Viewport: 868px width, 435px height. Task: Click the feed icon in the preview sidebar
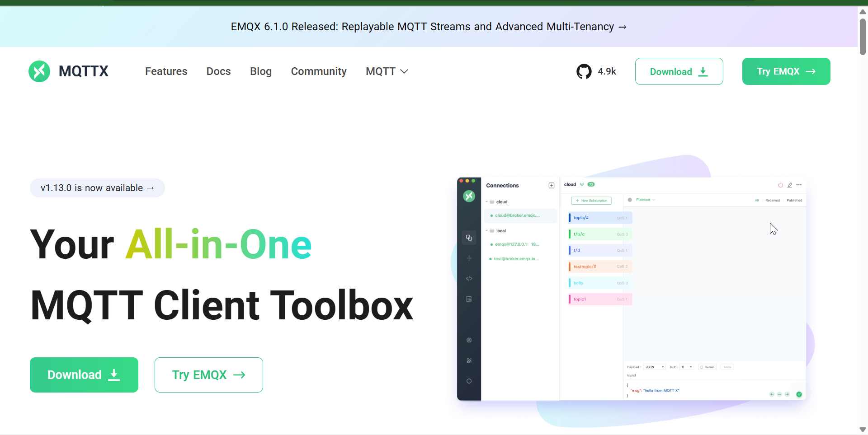coord(469,360)
